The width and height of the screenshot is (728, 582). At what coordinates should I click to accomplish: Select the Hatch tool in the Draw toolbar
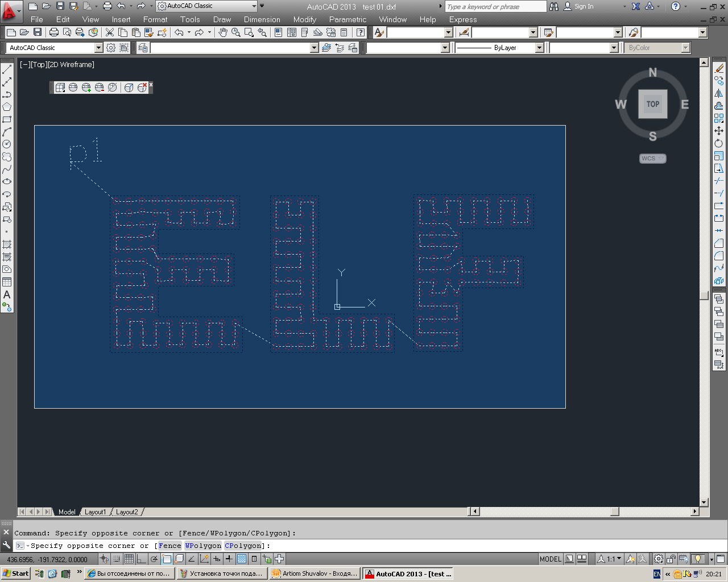(7, 244)
